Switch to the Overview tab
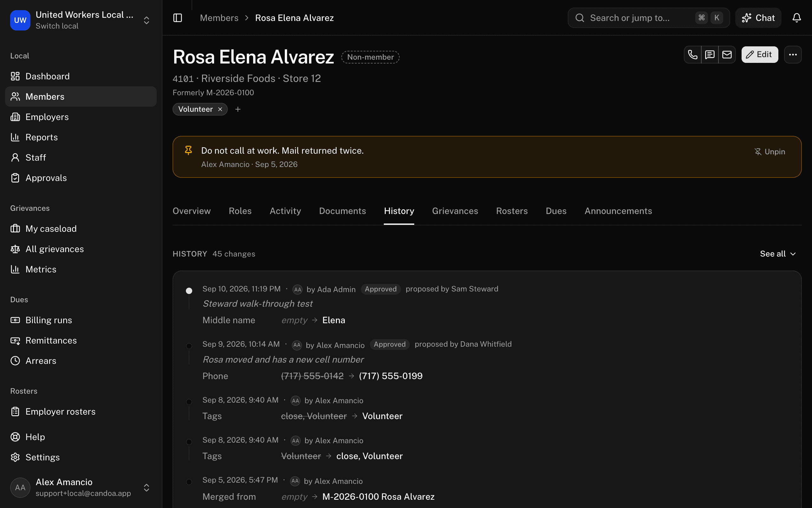Viewport: 812px width, 508px height. 192,211
